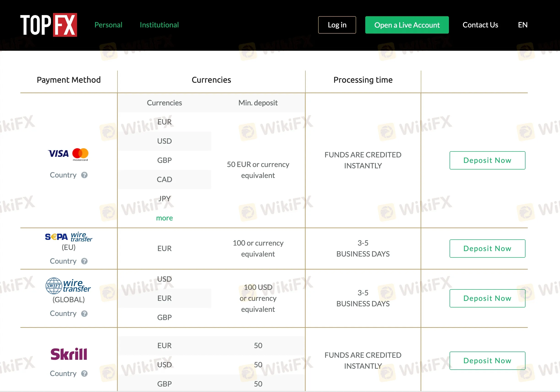Click (EU) label under SEPA logo

(69, 247)
